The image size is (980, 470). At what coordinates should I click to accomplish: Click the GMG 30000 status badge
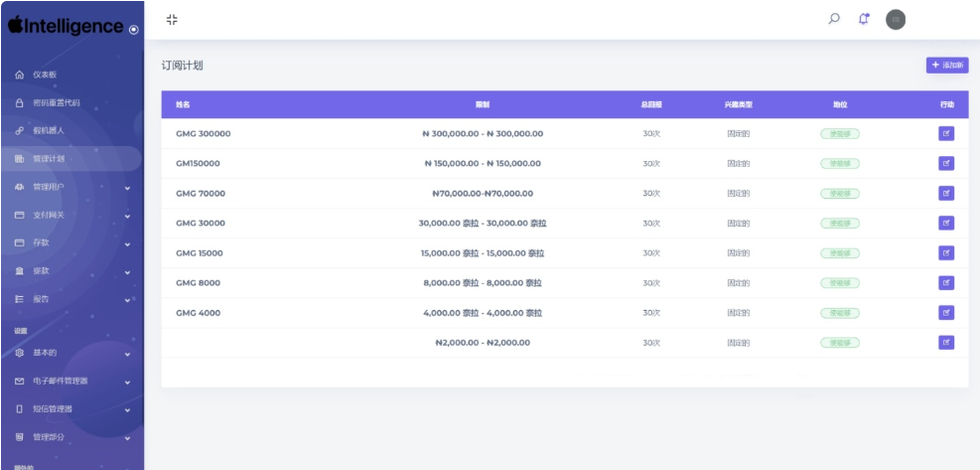[839, 223]
